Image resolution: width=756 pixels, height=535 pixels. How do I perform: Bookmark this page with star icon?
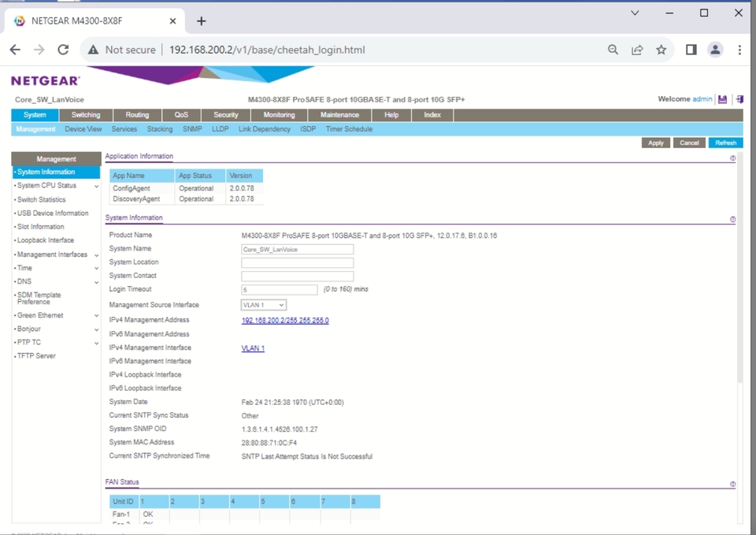[661, 50]
